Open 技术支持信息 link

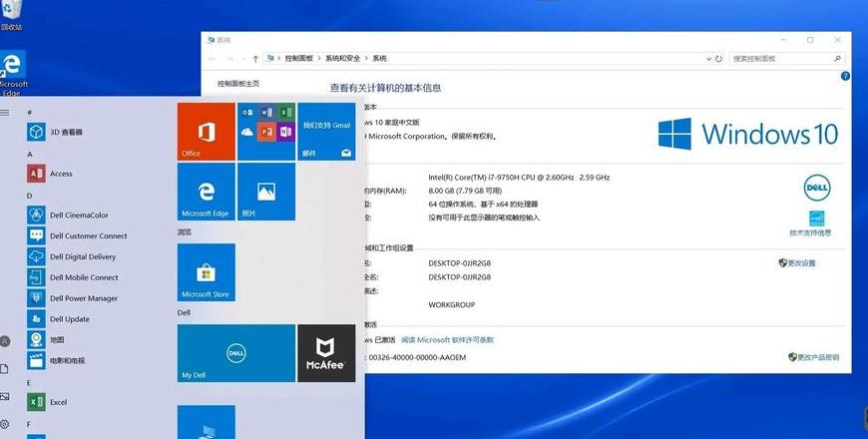coord(810,233)
